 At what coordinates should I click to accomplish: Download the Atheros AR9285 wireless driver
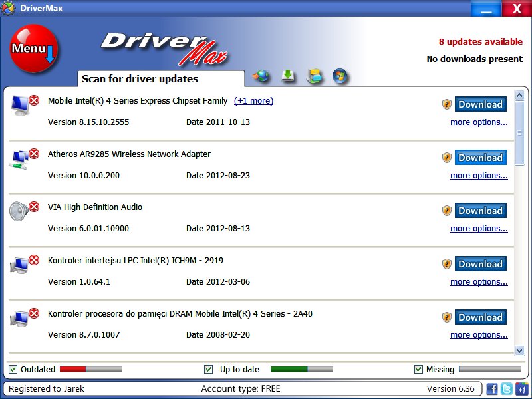tap(480, 158)
